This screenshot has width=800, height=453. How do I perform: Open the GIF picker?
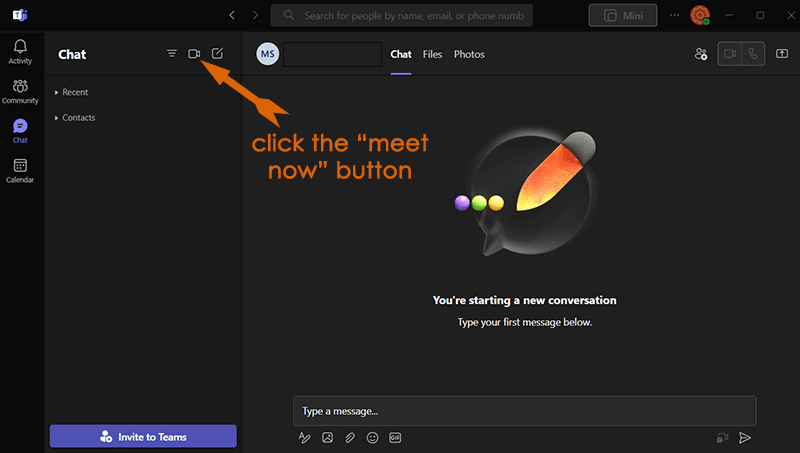click(395, 438)
